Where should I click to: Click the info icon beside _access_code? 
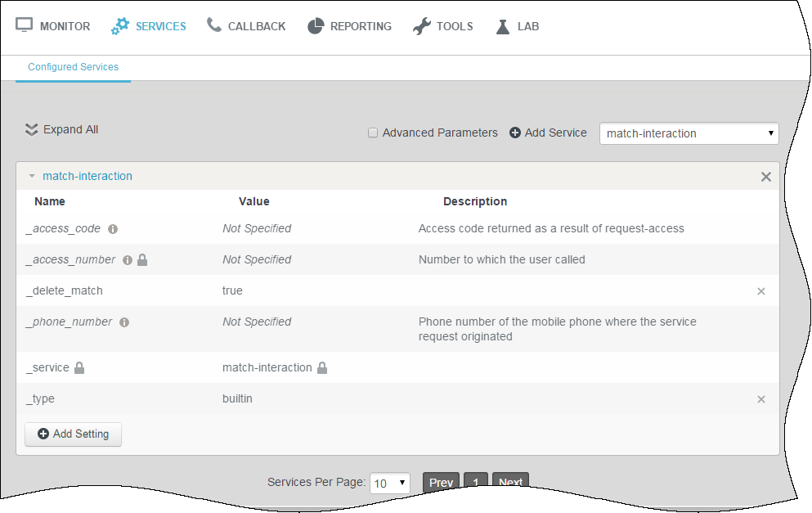(113, 229)
